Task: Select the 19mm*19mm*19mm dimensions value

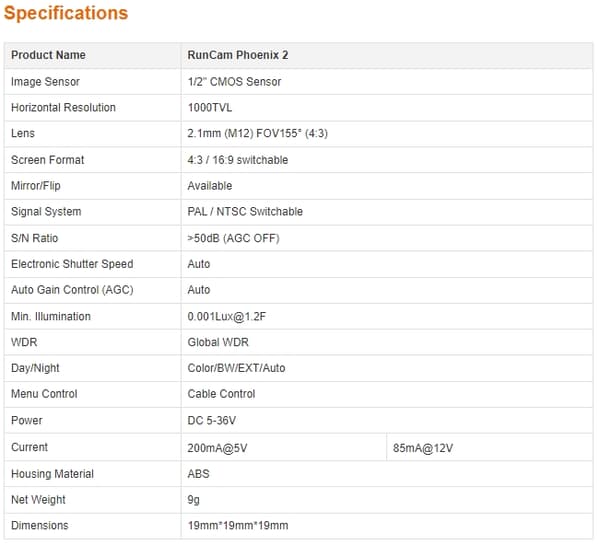Action: [x=238, y=526]
